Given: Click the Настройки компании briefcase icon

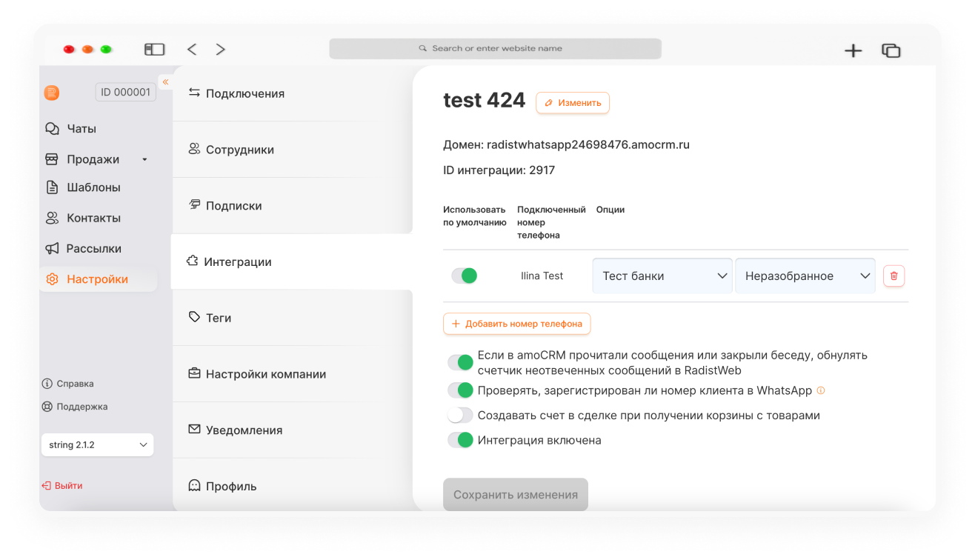Looking at the screenshot, I should click(x=194, y=373).
